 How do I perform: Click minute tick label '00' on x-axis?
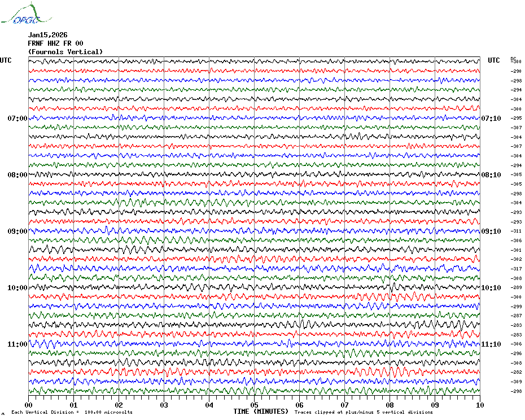28,405
